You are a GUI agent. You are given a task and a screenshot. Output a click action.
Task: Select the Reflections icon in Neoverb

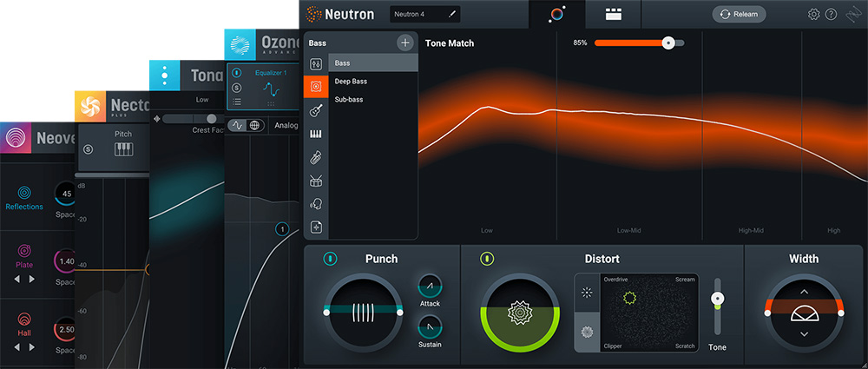click(24, 193)
